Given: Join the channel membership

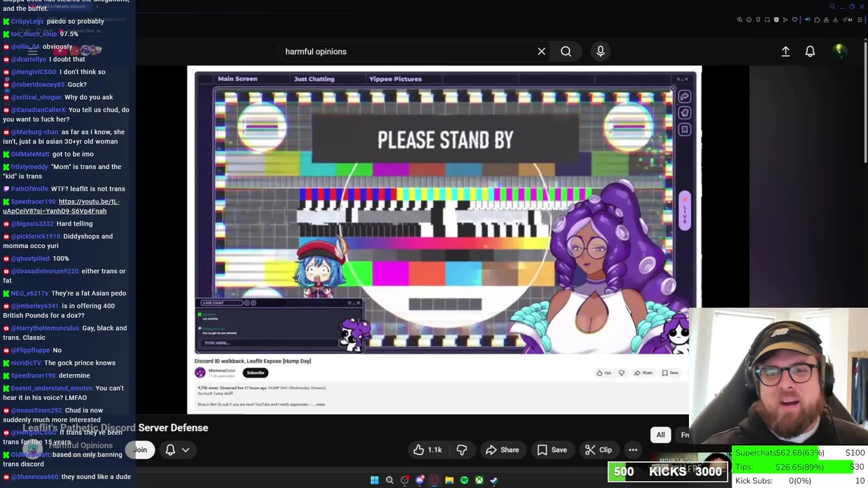Looking at the screenshot, I should point(140,450).
